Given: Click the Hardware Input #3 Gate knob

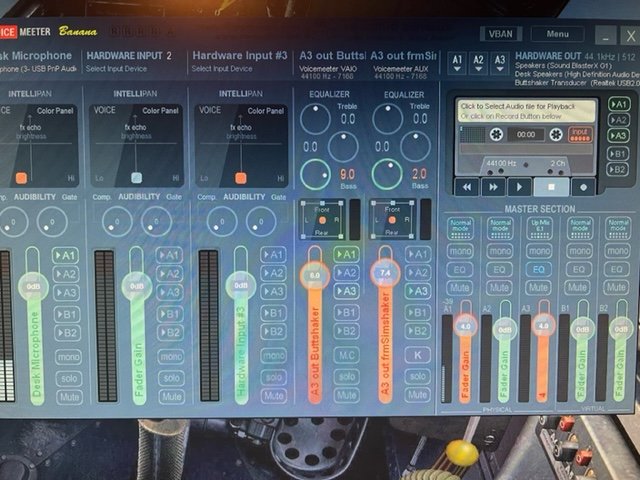Looking at the screenshot, I should [261, 222].
